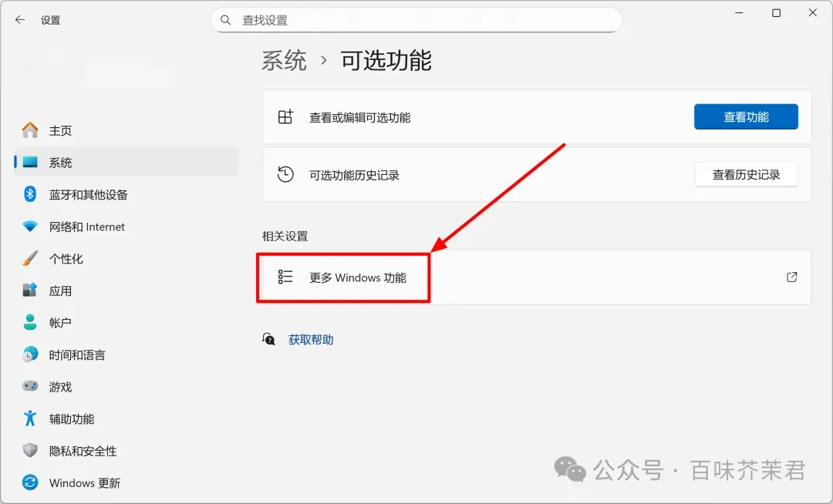Click the 获取帮助 headset icon
This screenshot has height=504, width=833.
pos(269,339)
